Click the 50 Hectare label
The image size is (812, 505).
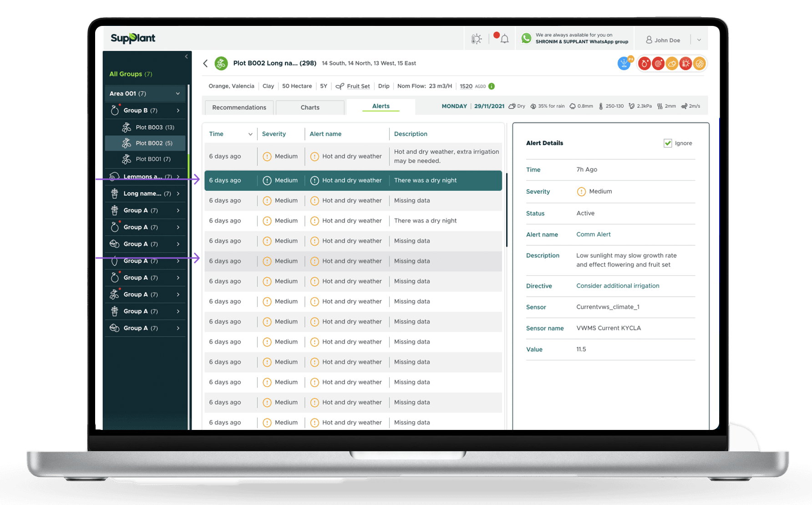click(297, 86)
